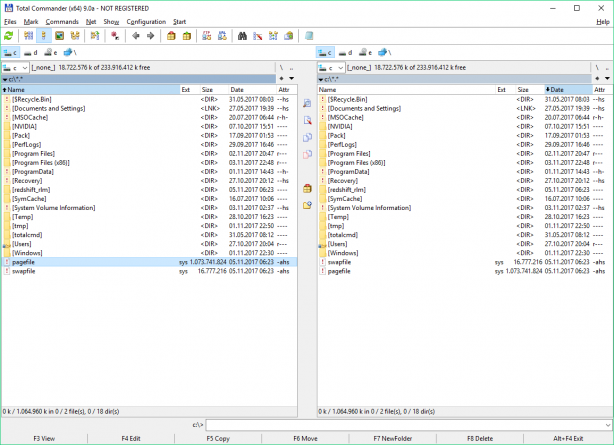Click the Unpack files toolbar icon
Viewport: 614px width, 445px height.
click(187, 36)
